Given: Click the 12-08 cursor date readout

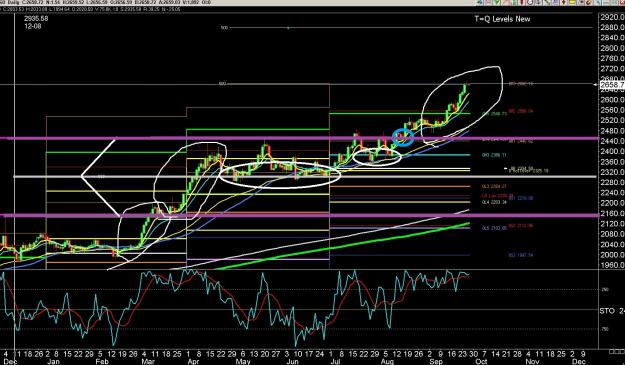Looking at the screenshot, I should (x=33, y=26).
